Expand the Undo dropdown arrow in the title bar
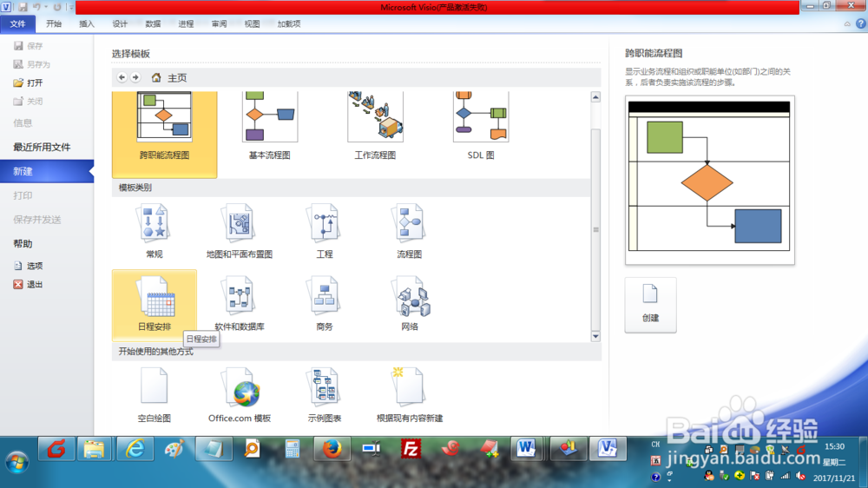The width and height of the screenshot is (868, 488). click(46, 7)
